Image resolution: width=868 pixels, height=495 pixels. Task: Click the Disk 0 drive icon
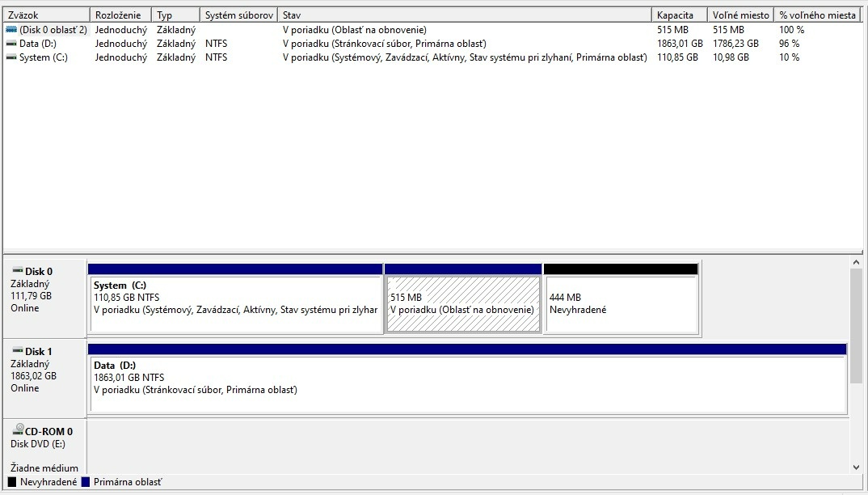coord(18,270)
